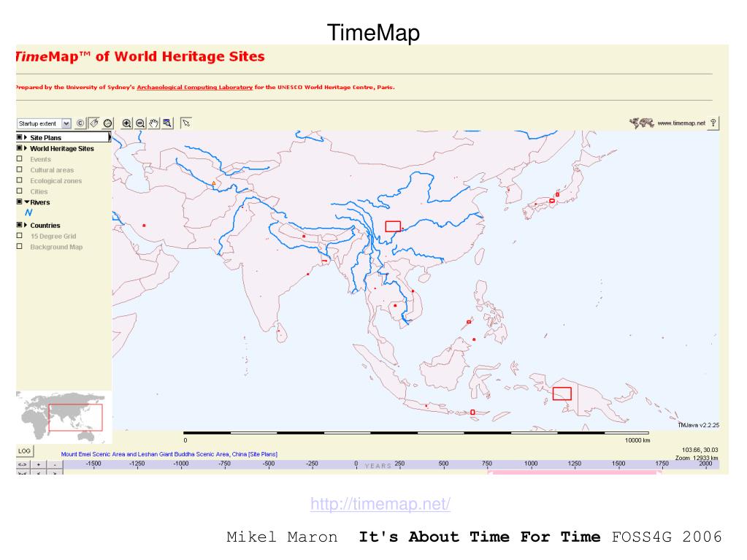Click the Cities layer label

[x=39, y=191]
